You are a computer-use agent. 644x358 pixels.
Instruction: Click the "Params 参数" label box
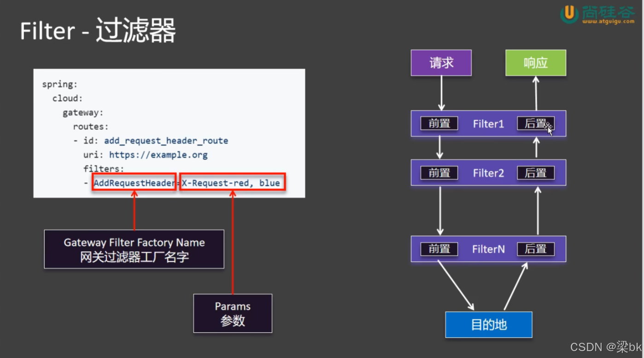233,313
